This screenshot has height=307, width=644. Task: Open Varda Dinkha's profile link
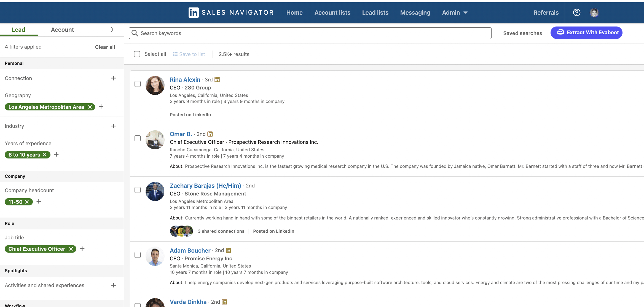188,302
